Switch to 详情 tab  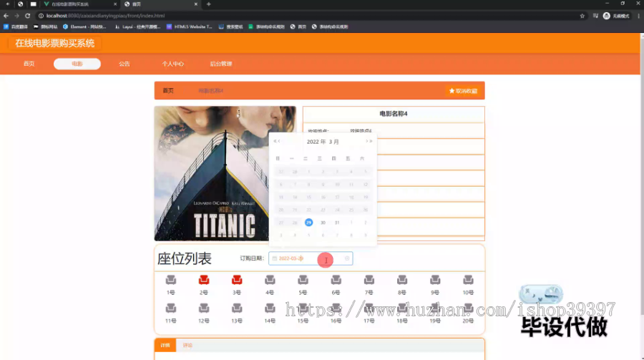(x=165, y=345)
